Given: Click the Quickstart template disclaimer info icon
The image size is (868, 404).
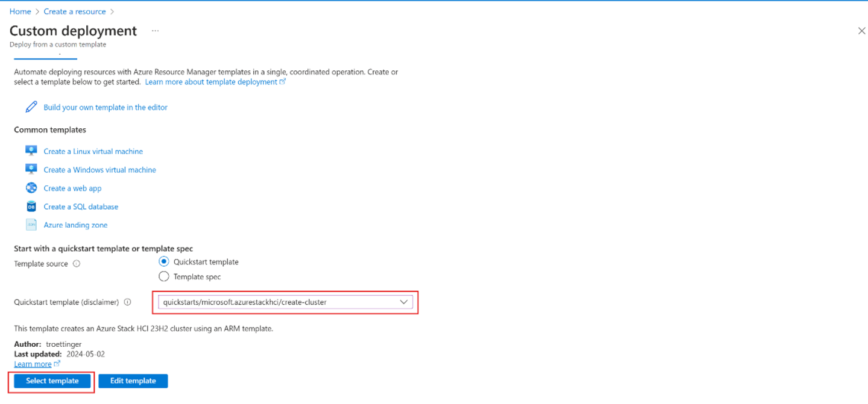Looking at the screenshot, I should click(x=127, y=302).
